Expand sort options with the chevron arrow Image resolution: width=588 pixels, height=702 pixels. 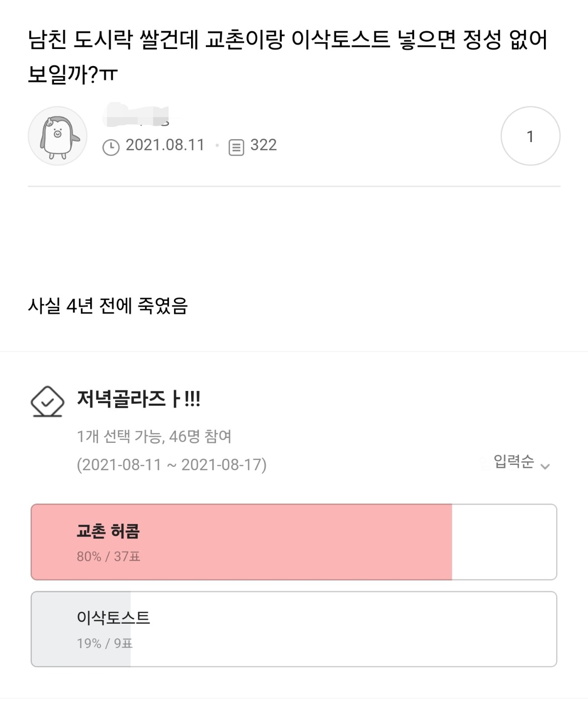point(545,466)
